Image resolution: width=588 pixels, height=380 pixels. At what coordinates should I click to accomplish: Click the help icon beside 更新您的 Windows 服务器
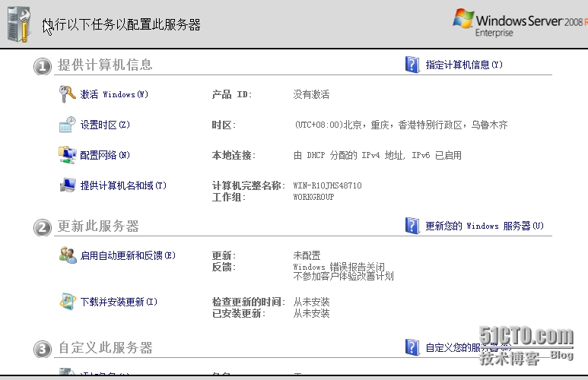point(412,226)
